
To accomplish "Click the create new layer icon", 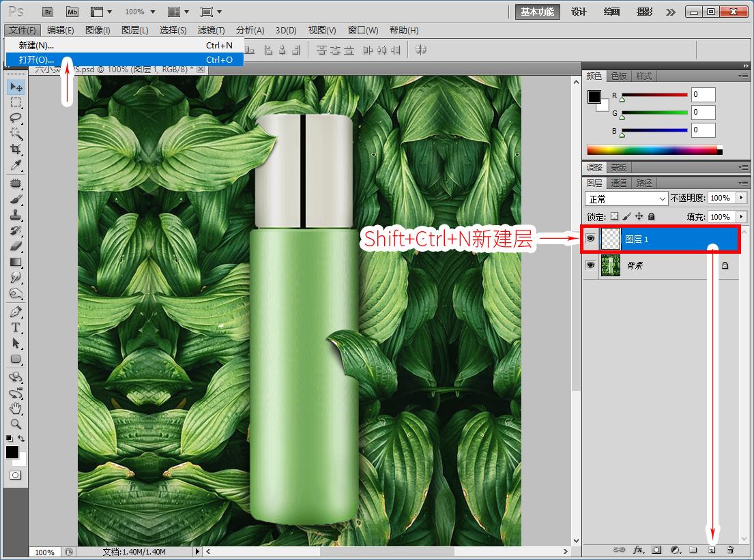I will coord(712,549).
